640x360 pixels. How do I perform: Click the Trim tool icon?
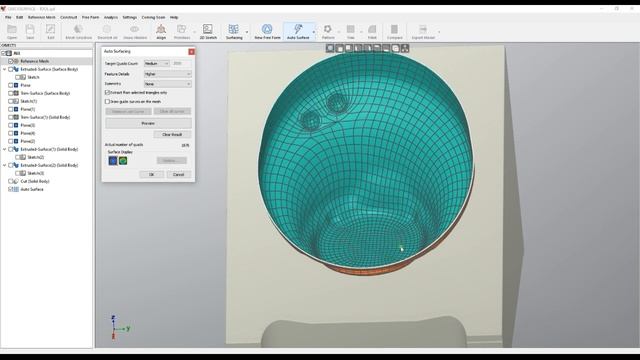[351, 29]
